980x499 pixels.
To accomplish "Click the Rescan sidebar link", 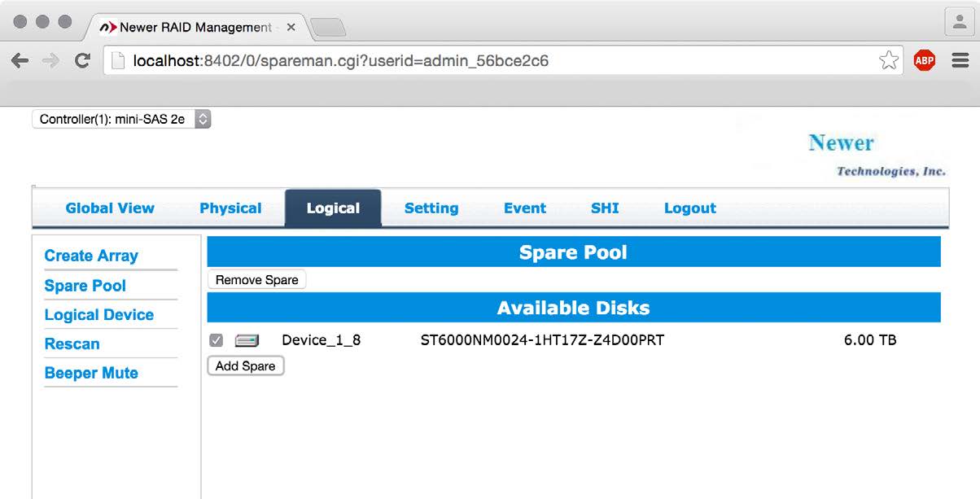I will click(x=72, y=344).
